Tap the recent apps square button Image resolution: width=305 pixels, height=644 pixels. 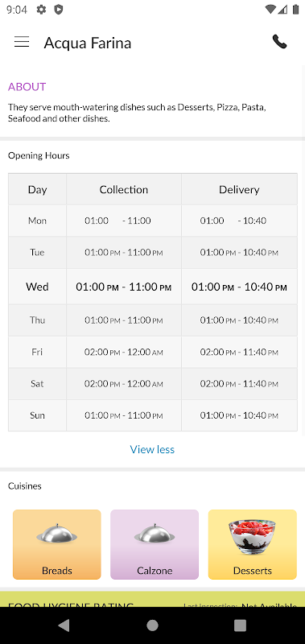coord(240,625)
